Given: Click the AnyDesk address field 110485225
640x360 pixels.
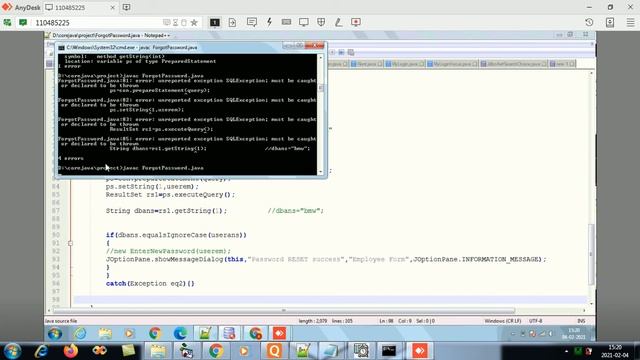Looking at the screenshot, I should pos(98,23).
